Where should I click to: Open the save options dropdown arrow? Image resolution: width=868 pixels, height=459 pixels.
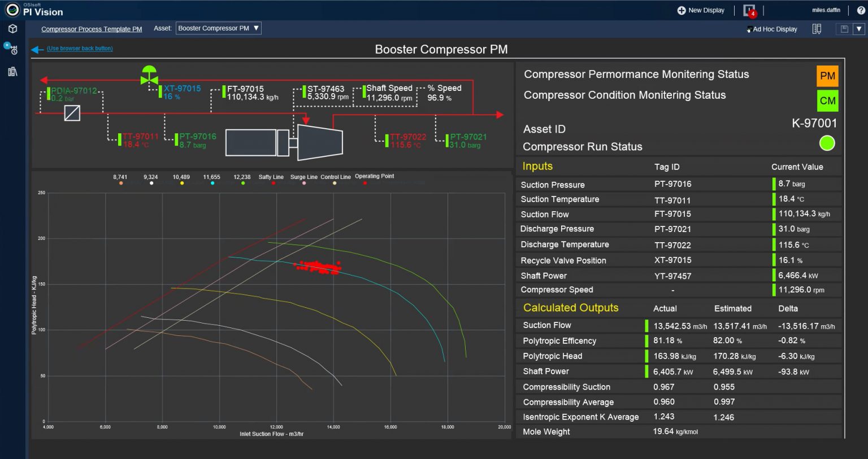[860, 28]
